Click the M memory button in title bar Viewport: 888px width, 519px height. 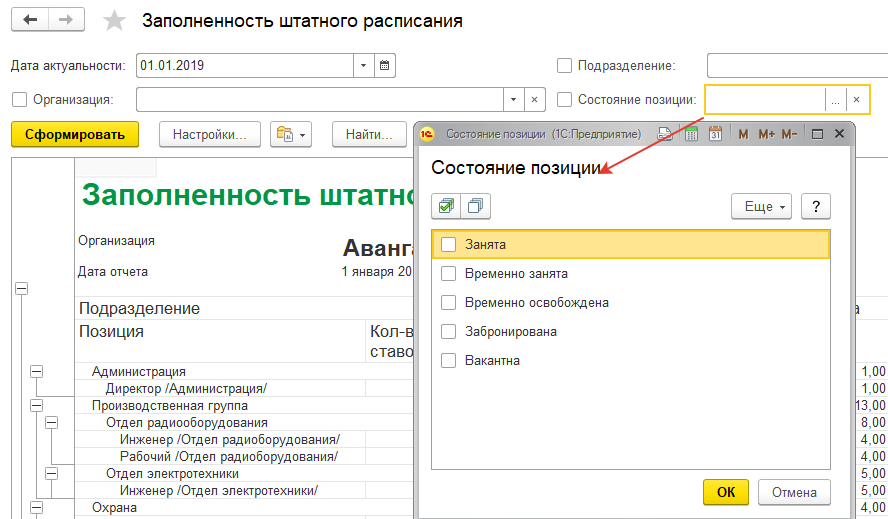(x=743, y=134)
